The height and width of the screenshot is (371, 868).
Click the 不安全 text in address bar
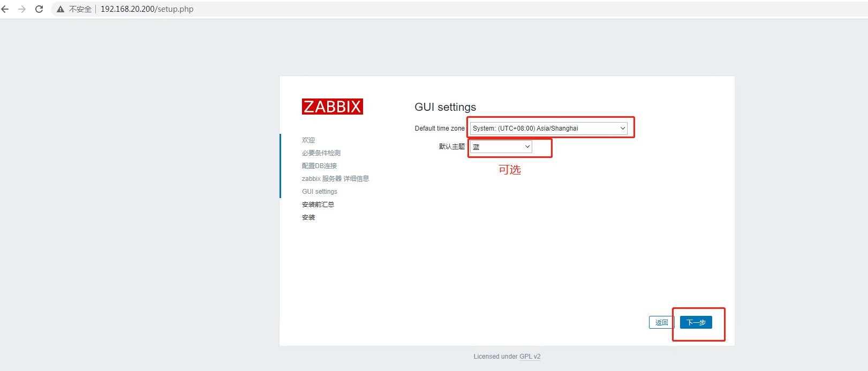pyautogui.click(x=80, y=9)
